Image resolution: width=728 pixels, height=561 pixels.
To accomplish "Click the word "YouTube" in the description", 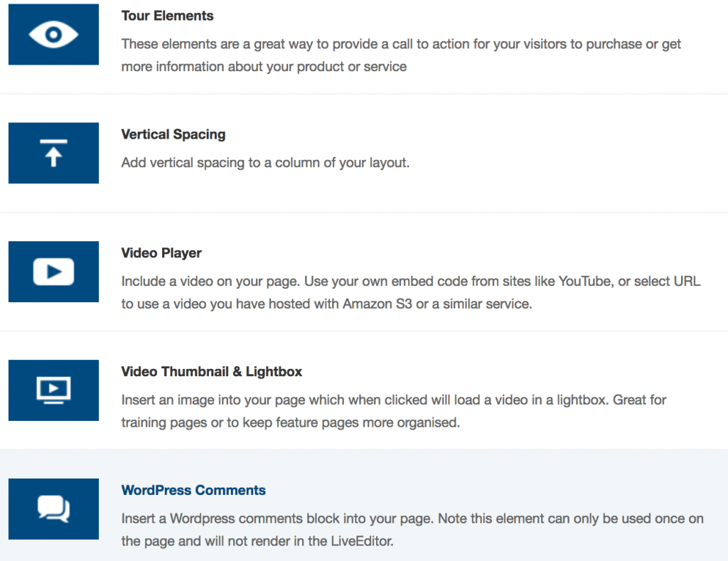I will pos(584,282).
